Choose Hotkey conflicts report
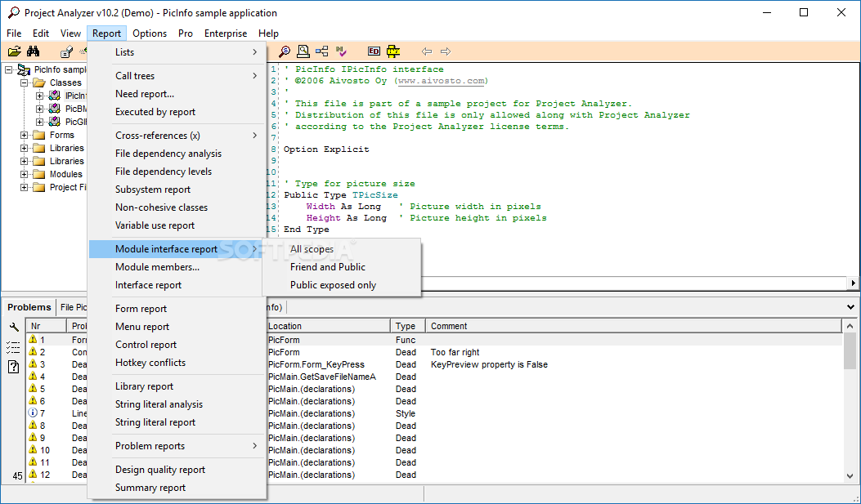861x504 pixels. point(177,363)
